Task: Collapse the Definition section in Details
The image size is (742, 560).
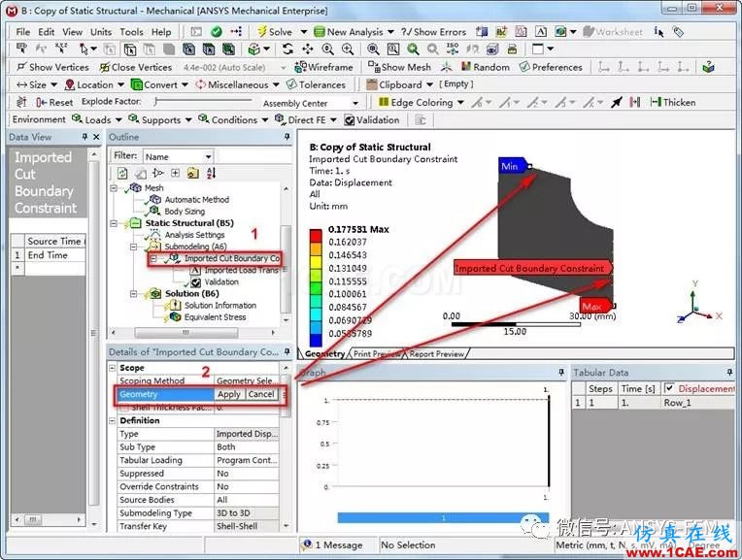Action: click(x=113, y=420)
